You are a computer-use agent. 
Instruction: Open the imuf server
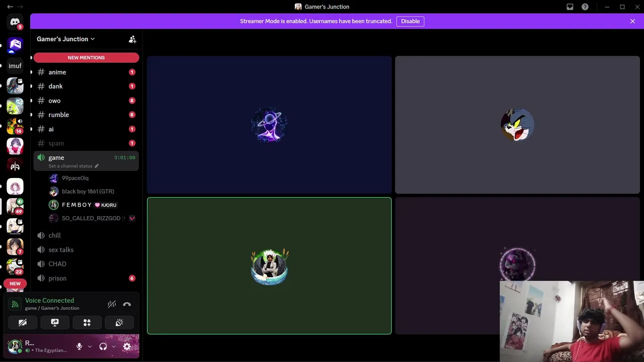pyautogui.click(x=15, y=65)
